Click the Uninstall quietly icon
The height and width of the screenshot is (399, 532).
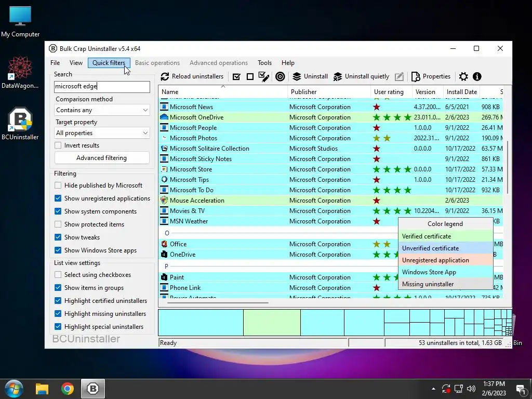tap(338, 77)
